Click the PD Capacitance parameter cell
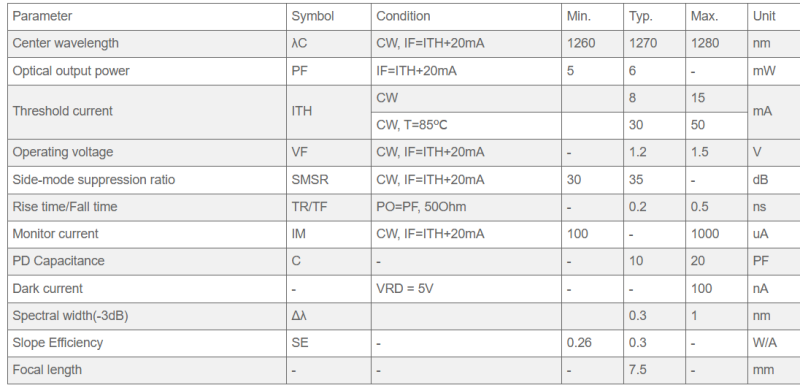 click(x=147, y=261)
